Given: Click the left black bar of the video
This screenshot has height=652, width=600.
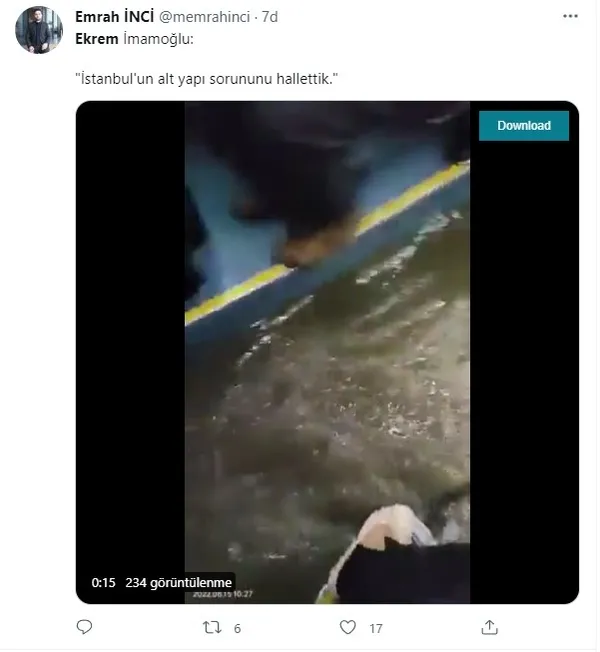Looking at the screenshot, I should pos(131,352).
